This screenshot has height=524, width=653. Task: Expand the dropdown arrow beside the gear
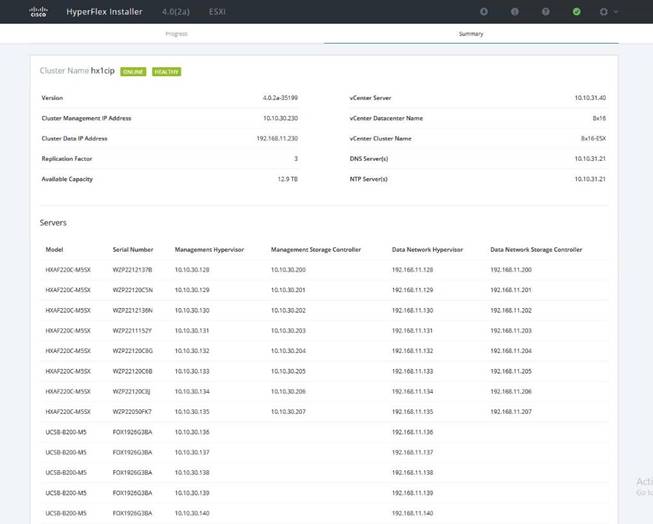tap(616, 12)
